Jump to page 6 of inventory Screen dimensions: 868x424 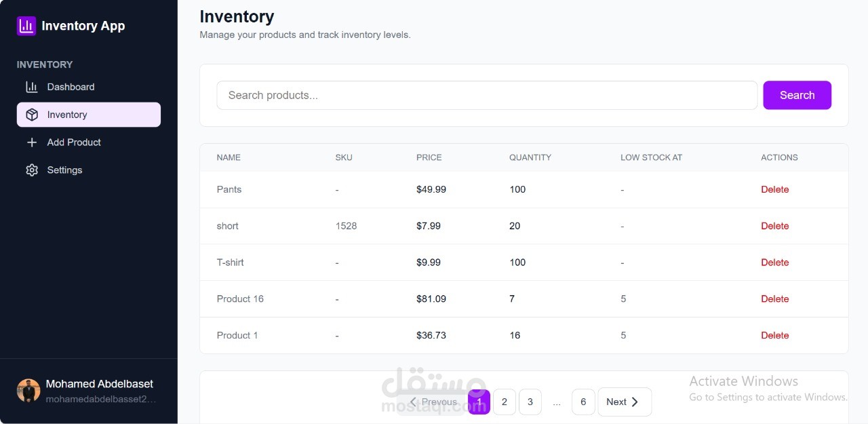pyautogui.click(x=583, y=402)
